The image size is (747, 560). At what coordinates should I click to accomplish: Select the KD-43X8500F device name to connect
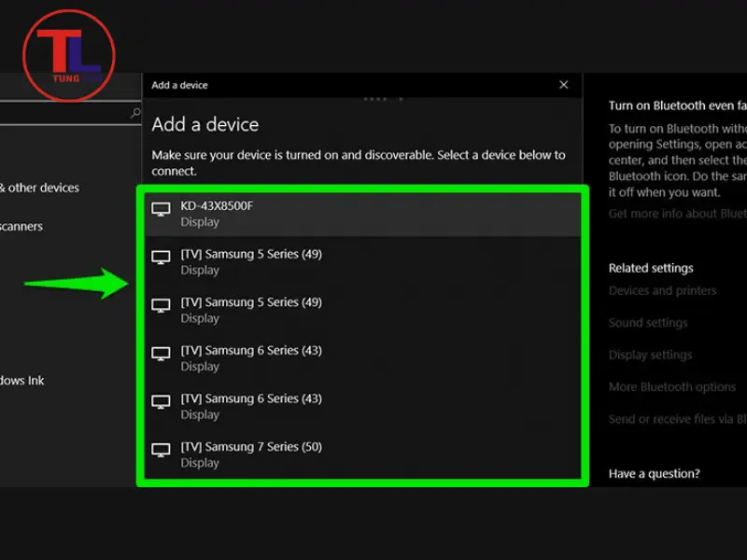[x=217, y=205]
